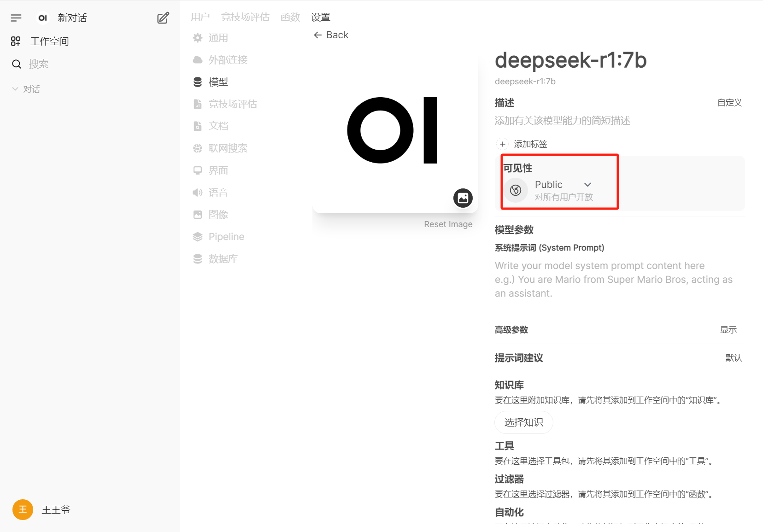Image resolution: width=763 pixels, height=532 pixels.
Task: Toggle 提示词建议 from 默认
Action: (734, 358)
